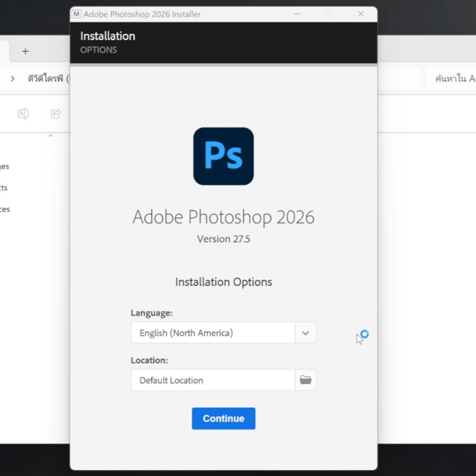Click the Photoshop Ps logo
The image size is (476, 476).
(x=224, y=156)
